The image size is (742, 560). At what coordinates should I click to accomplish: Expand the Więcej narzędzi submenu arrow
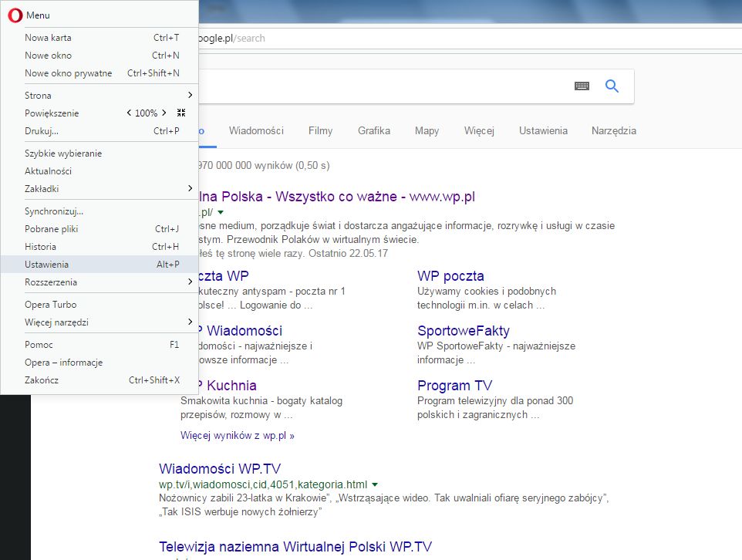190,322
